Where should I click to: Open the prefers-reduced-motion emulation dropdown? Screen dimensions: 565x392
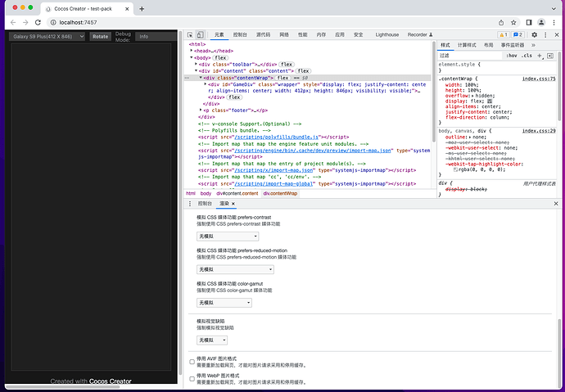(x=236, y=269)
